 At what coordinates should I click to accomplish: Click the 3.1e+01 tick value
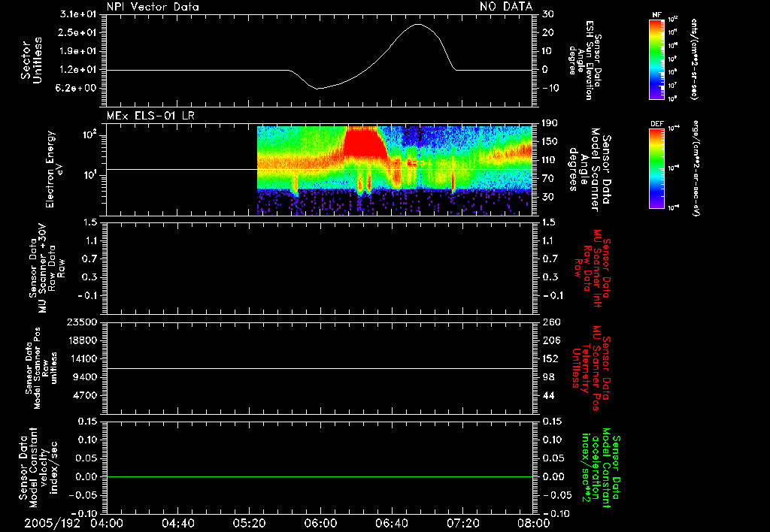(78, 14)
